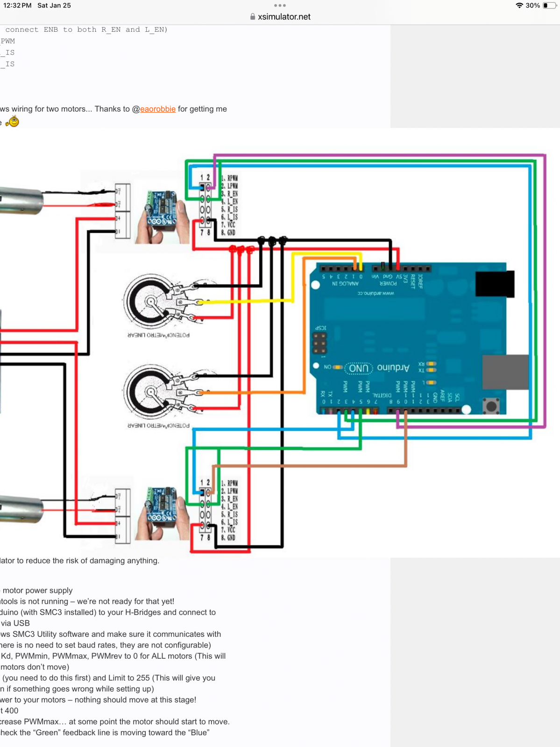Tap the 'PWMmin, PWMmax, PWMrev to 0' line
Viewport: 560px width, 747px height.
[113, 656]
